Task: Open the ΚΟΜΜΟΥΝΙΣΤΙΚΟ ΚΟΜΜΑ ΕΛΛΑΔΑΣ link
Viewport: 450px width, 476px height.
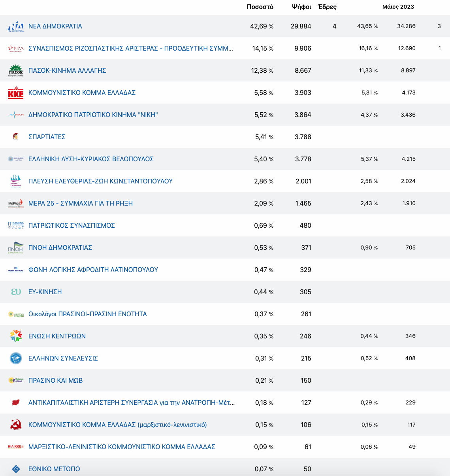Action: [82, 93]
